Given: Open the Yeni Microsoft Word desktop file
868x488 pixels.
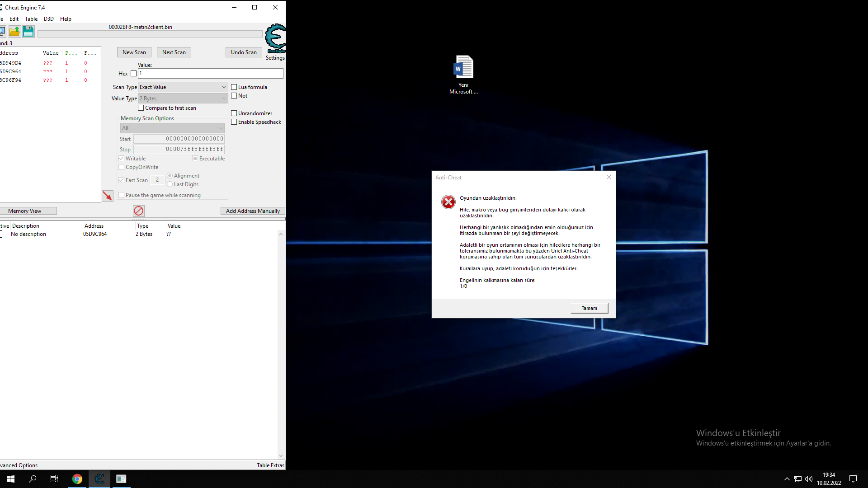Looking at the screenshot, I should pyautogui.click(x=463, y=75).
